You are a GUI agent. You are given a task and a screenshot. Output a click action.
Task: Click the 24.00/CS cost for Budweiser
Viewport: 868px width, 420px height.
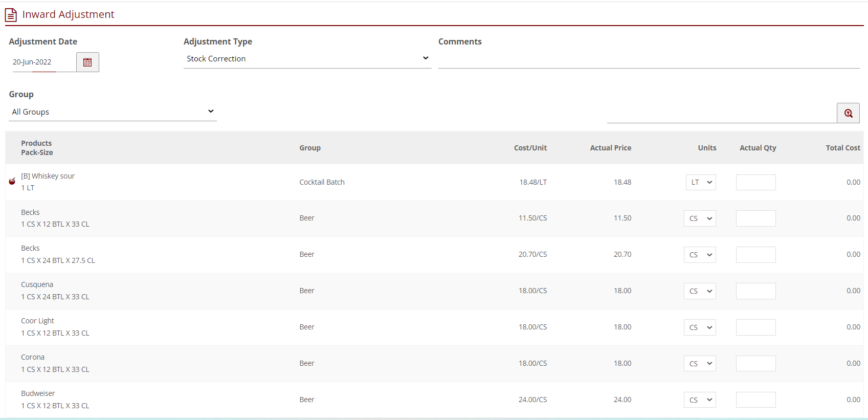[532, 400]
